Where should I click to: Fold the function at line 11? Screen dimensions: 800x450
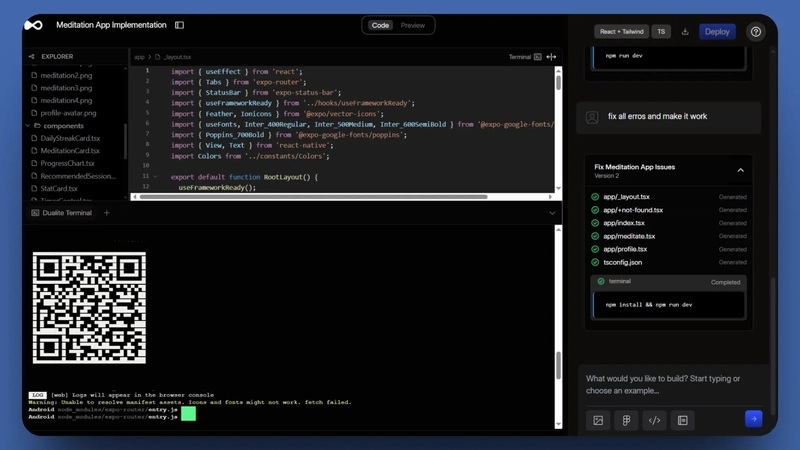point(155,177)
